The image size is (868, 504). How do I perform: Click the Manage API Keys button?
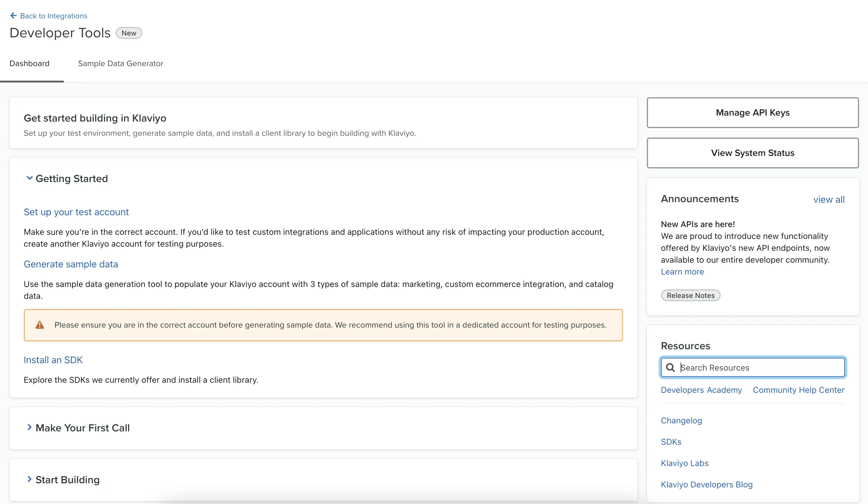click(753, 113)
